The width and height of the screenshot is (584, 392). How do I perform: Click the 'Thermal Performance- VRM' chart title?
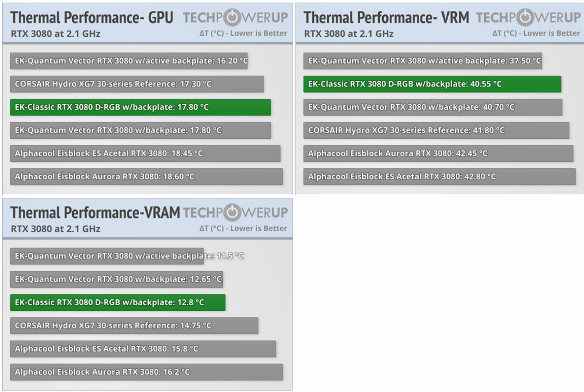386,17
